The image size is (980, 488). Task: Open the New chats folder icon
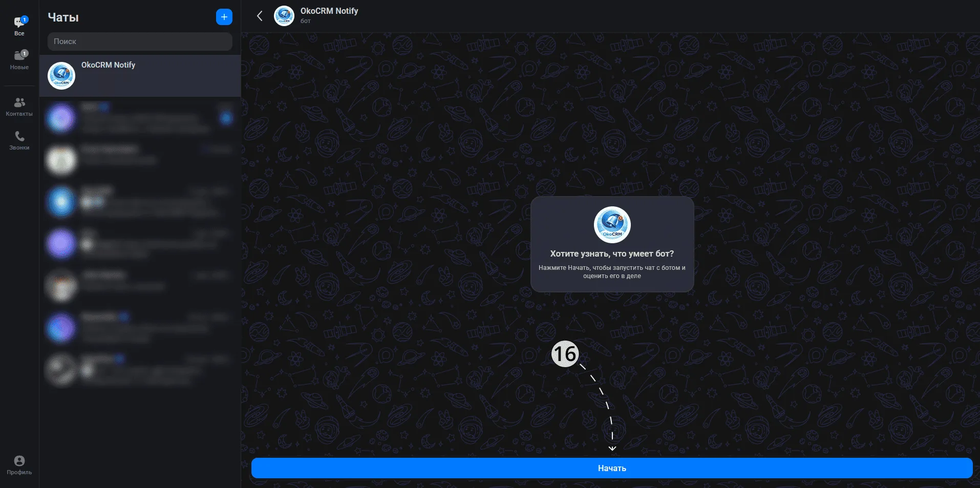pyautogui.click(x=19, y=60)
